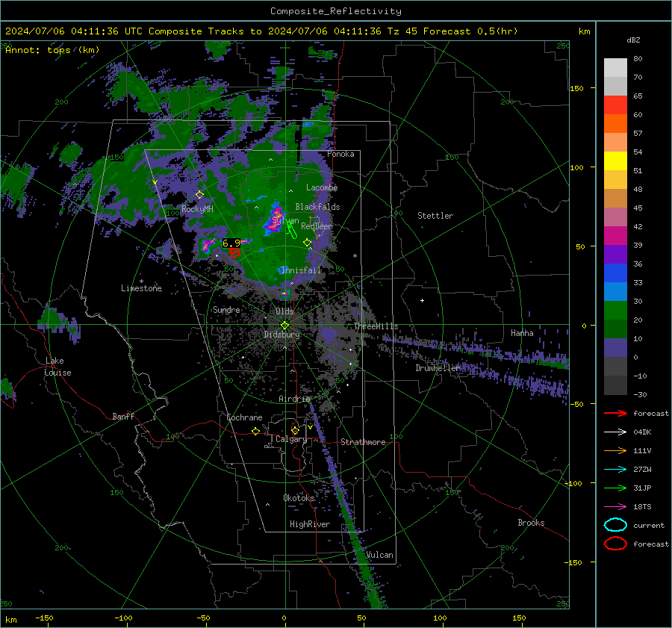
Task: Click the Blackfalds city label
Action: coord(317,207)
